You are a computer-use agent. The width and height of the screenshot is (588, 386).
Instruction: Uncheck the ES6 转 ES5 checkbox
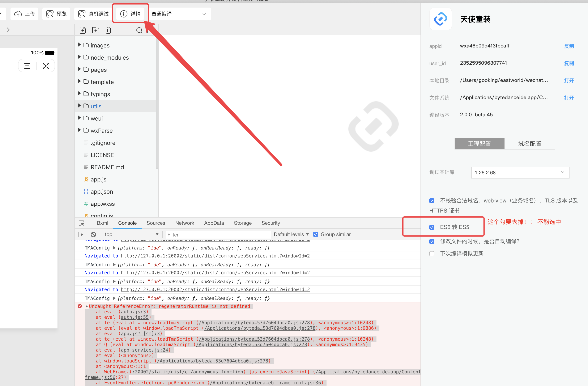pyautogui.click(x=432, y=227)
